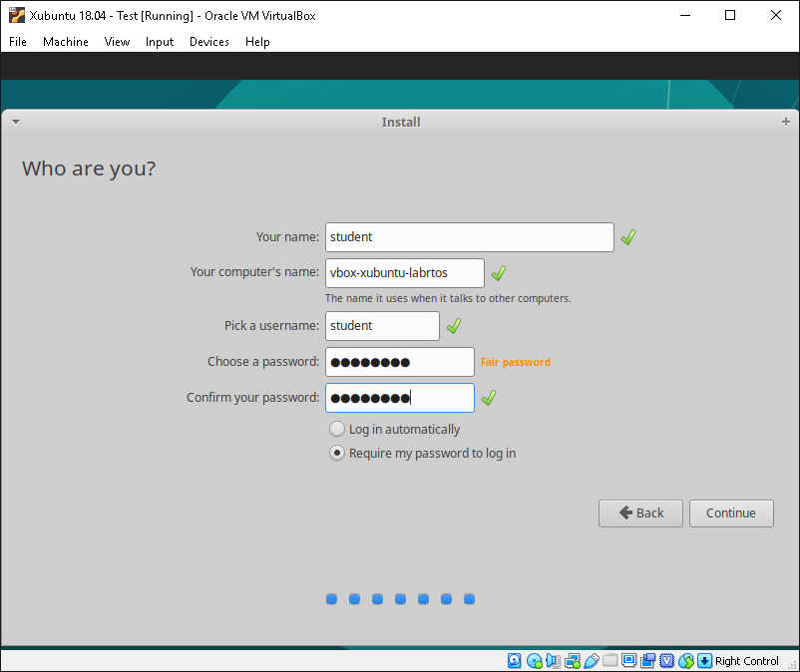Click the mouse integration status icon
This screenshot has height=672, width=800.
pyautogui.click(x=685, y=661)
